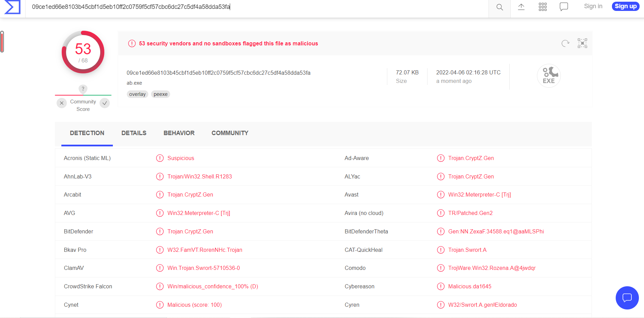This screenshot has width=644, height=318.
Task: Switch to the DETAILS tab
Action: pyautogui.click(x=134, y=133)
